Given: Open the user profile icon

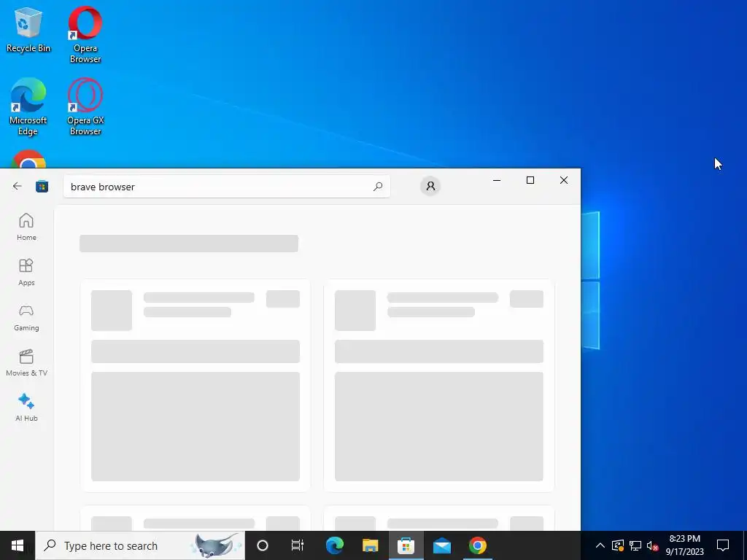Looking at the screenshot, I should 430,186.
